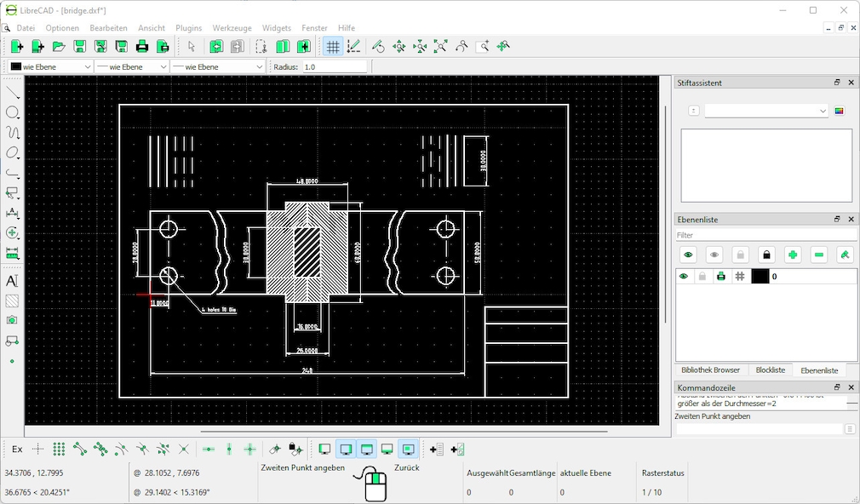Remove a layer with the green minus button
The width and height of the screenshot is (860, 504).
tap(817, 255)
